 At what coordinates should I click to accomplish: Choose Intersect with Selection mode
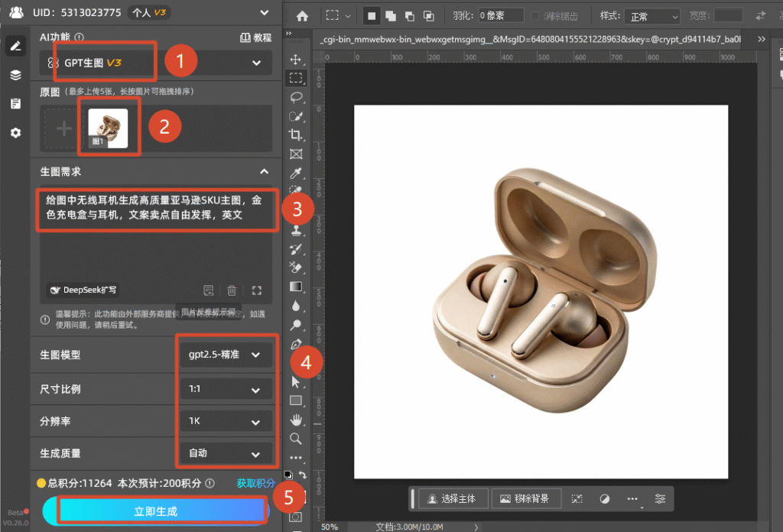click(428, 16)
